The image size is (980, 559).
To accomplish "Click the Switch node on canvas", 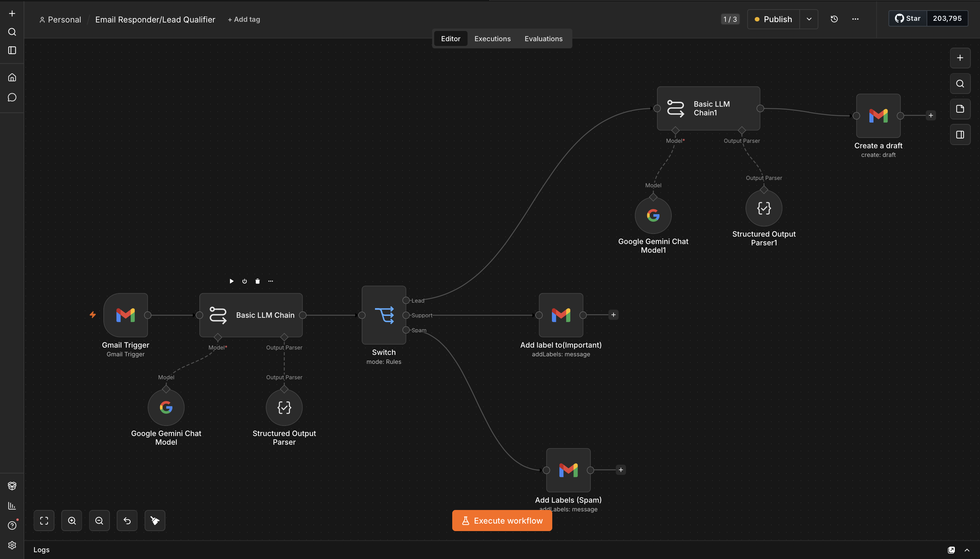I will 384,315.
